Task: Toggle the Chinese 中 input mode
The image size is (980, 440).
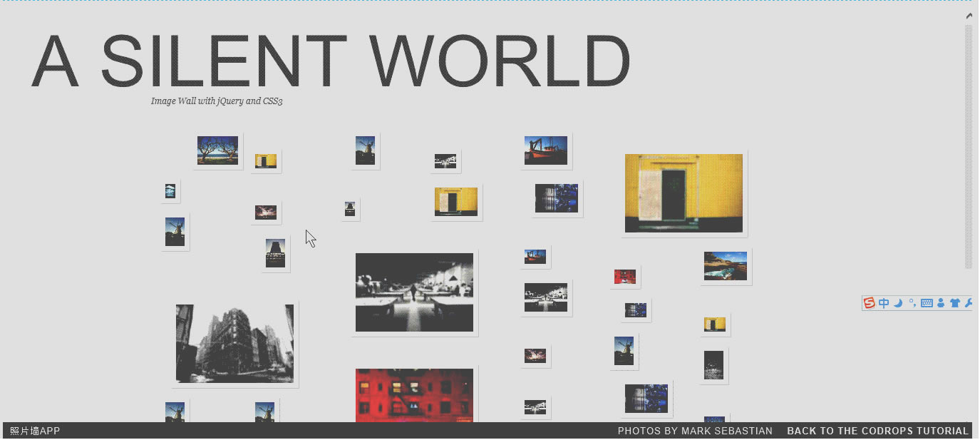Action: [884, 303]
